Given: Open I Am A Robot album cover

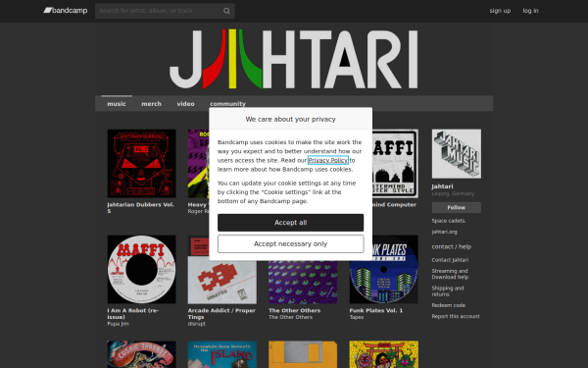Looking at the screenshot, I should coord(141,269).
